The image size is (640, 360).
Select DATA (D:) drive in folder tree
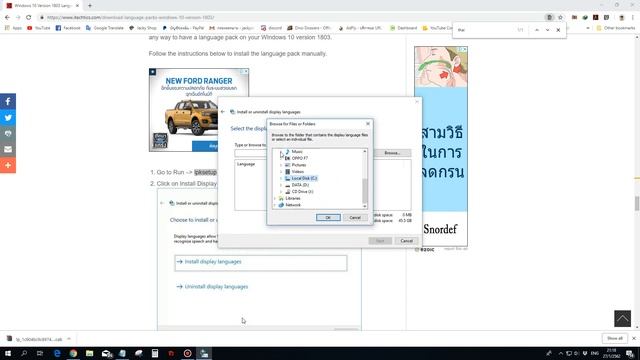click(300, 185)
